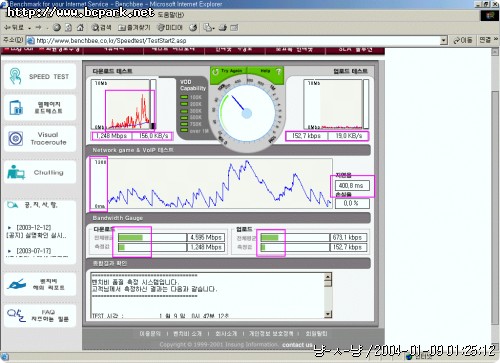Click the contact us footer link
Image resolution: width=500 pixels, height=363 pixels.
(x=297, y=345)
